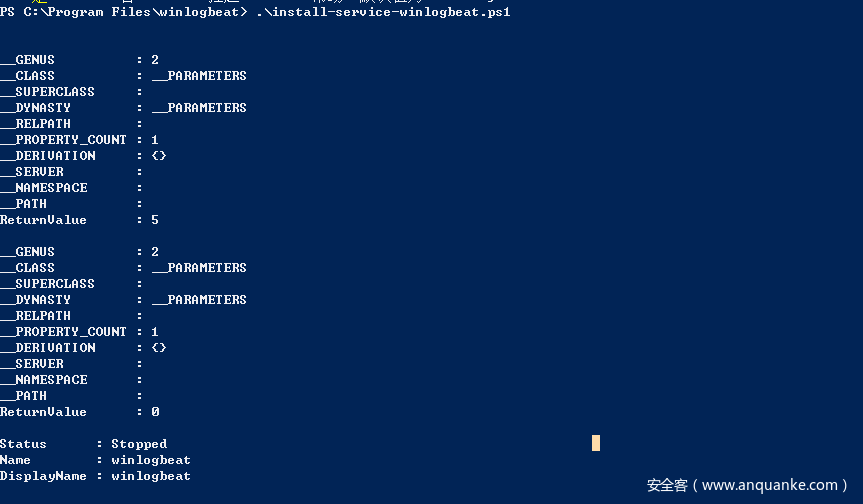Click __GENUS in the second output block
The width and height of the screenshot is (863, 504).
[x=28, y=252]
